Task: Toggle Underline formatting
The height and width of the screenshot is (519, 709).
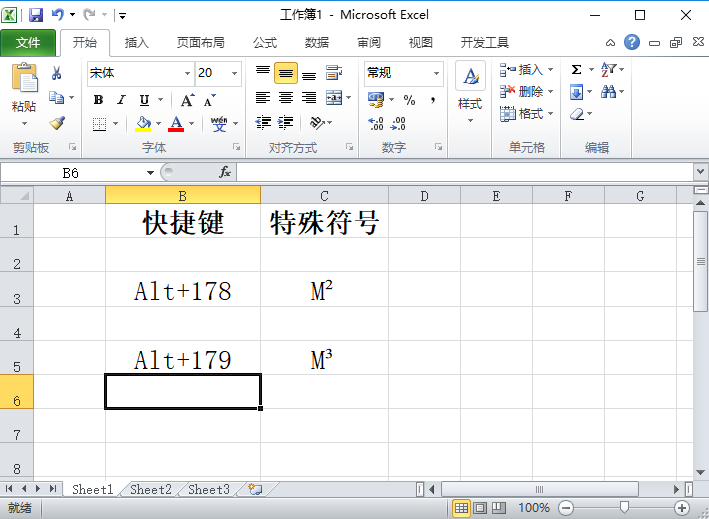Action: 144,100
